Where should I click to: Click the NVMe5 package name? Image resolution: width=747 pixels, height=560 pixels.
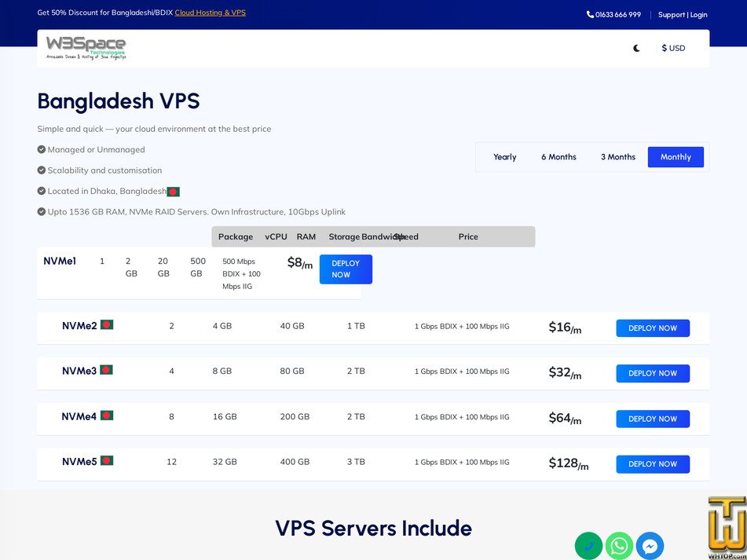pos(79,462)
